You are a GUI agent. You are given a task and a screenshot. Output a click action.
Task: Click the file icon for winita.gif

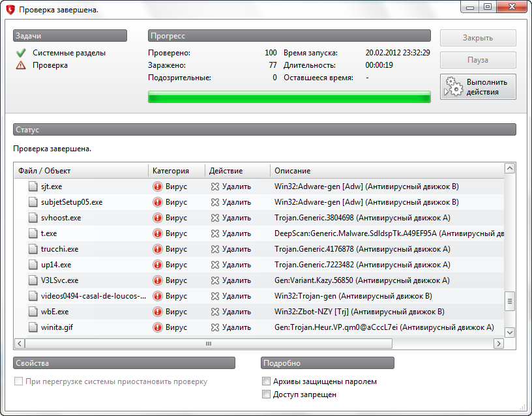point(33,327)
